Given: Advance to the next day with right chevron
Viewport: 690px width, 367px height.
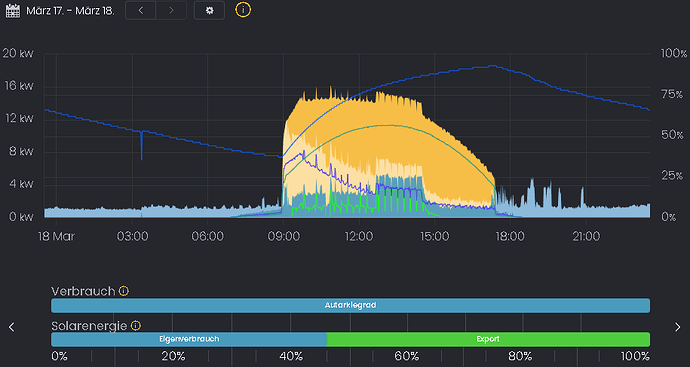Looking at the screenshot, I should tap(171, 10).
